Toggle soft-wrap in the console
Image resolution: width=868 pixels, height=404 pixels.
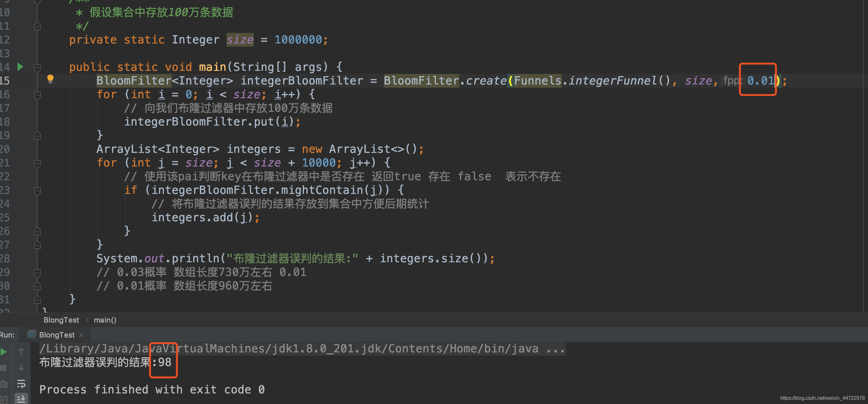coord(21,383)
